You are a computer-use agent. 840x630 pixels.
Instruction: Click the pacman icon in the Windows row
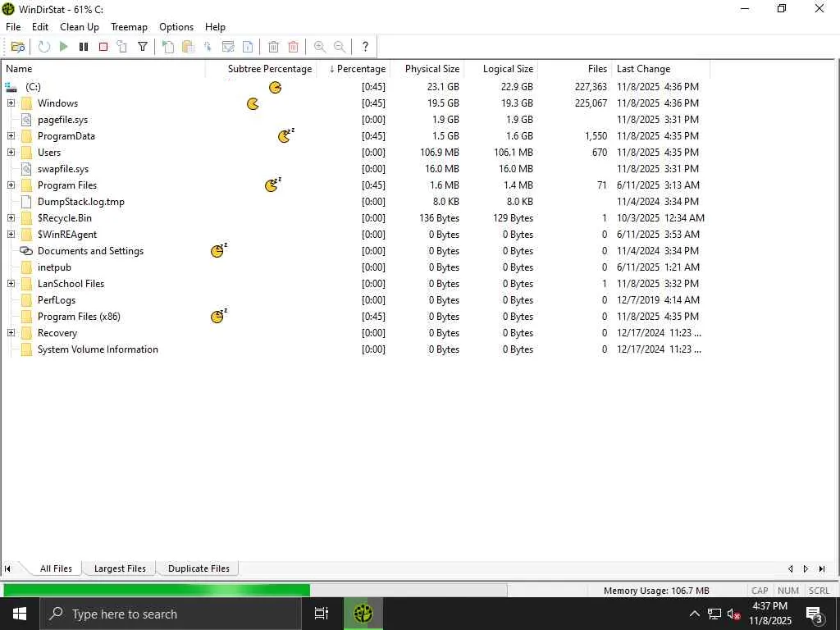(253, 103)
